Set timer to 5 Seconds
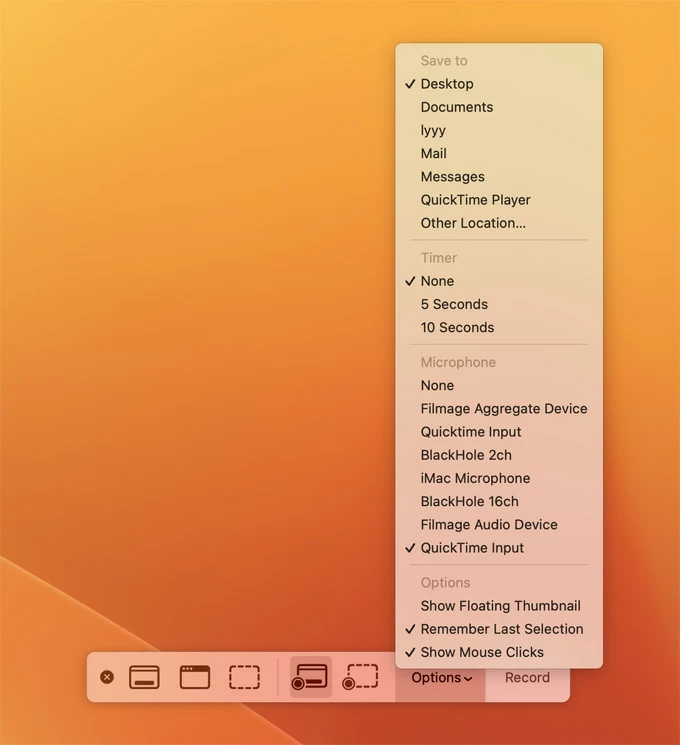The height and width of the screenshot is (745, 680). 454,304
